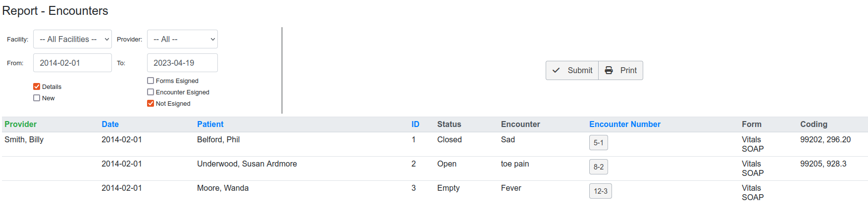868x211 pixels.
Task: Click the To date field
Action: pyautogui.click(x=182, y=63)
